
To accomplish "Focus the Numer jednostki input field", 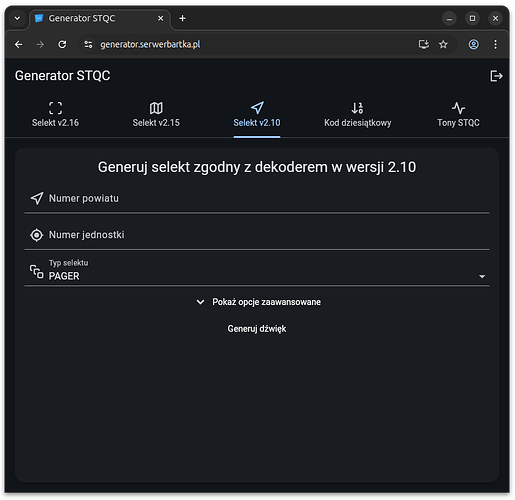I will [257, 235].
